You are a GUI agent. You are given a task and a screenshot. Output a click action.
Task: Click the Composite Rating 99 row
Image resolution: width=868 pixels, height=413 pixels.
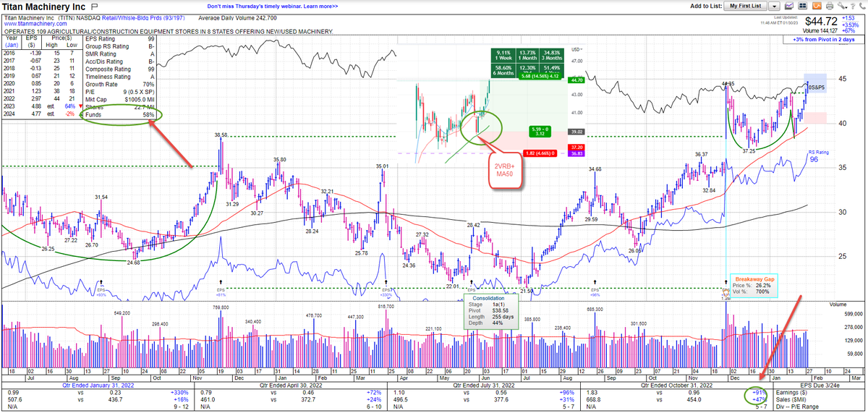[120, 70]
